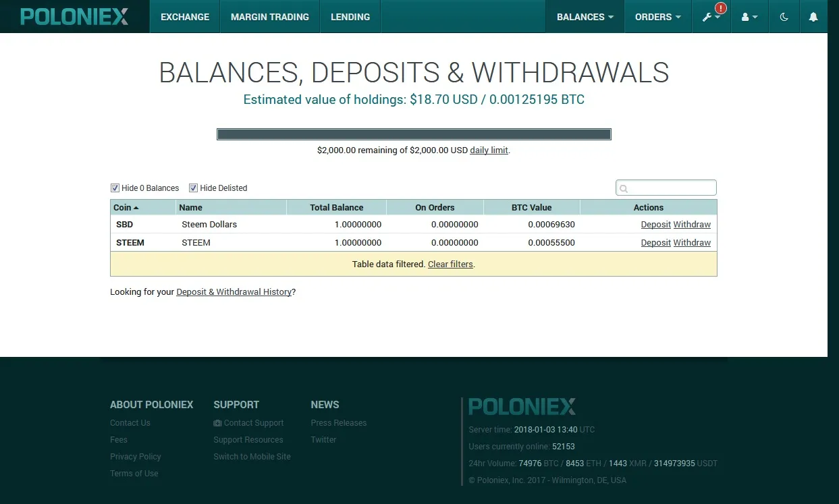839x504 pixels.
Task: Open the Contact Us footer link
Action: [130, 423]
